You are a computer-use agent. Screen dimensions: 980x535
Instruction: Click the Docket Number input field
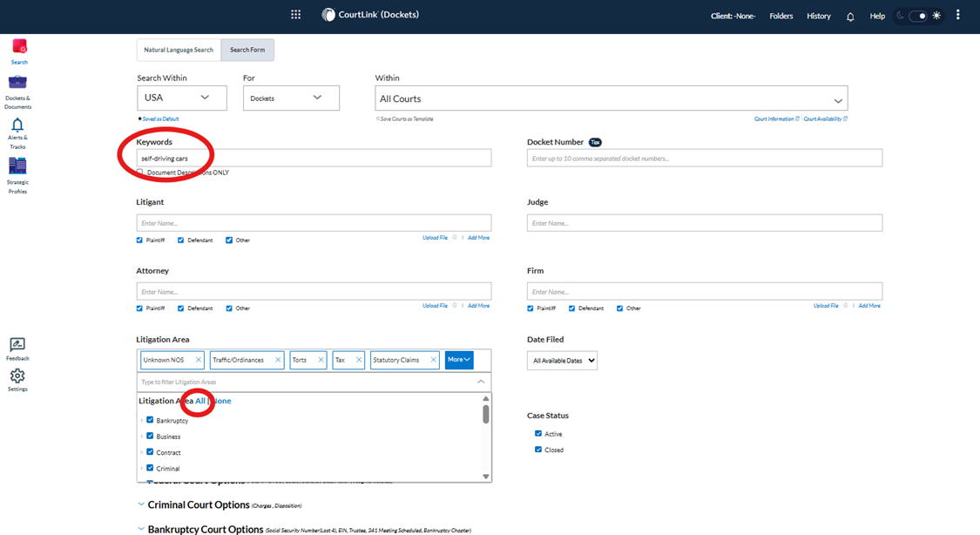704,158
